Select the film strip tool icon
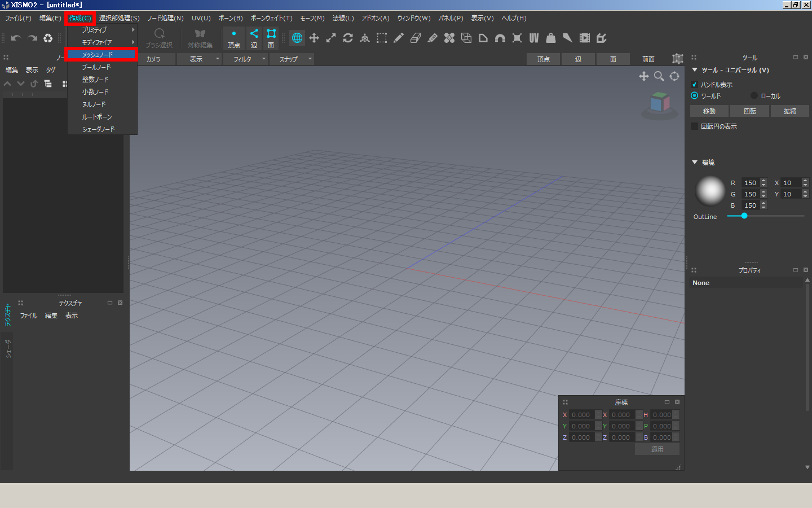The height and width of the screenshot is (508, 812). pyautogui.click(x=585, y=38)
